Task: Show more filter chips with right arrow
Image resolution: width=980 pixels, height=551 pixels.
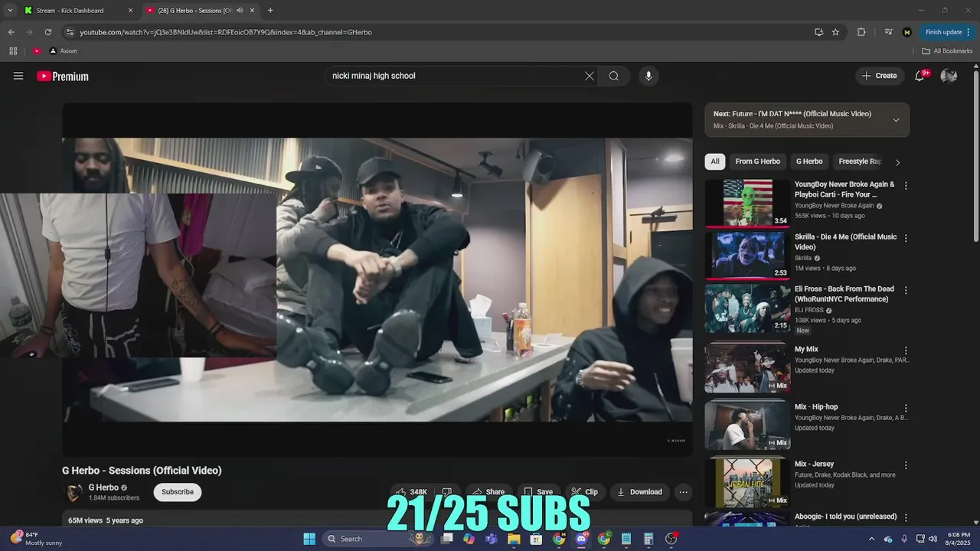Action: pyautogui.click(x=897, y=162)
